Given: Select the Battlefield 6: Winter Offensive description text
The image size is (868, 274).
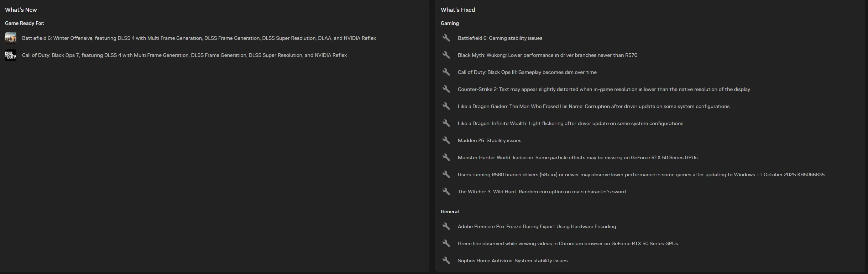Looking at the screenshot, I should point(199,38).
